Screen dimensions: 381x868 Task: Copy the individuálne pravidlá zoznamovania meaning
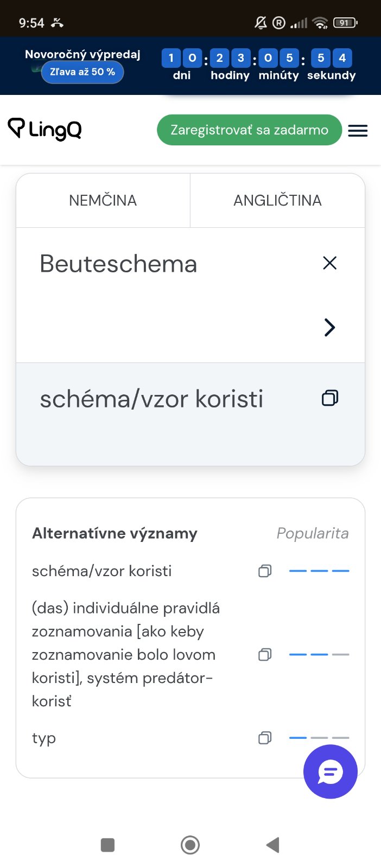(265, 655)
